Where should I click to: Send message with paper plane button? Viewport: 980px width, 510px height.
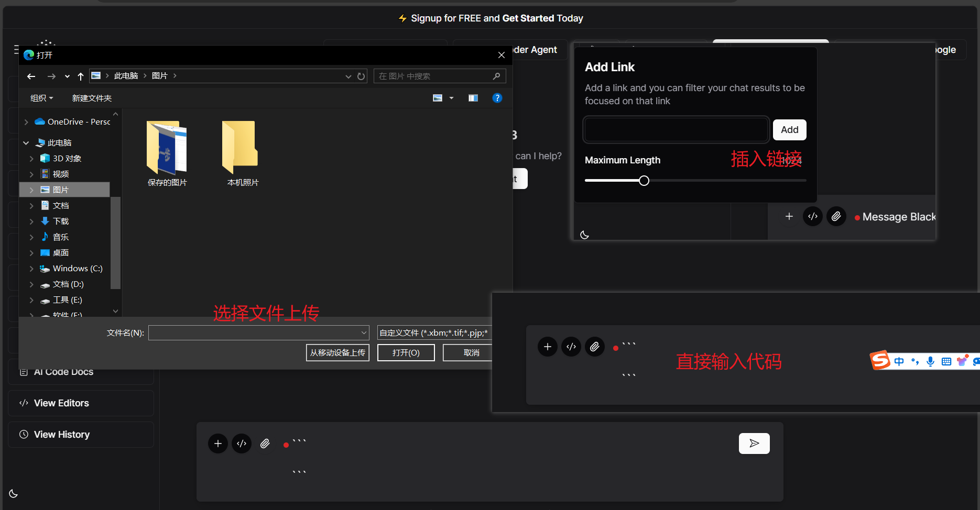754,444
